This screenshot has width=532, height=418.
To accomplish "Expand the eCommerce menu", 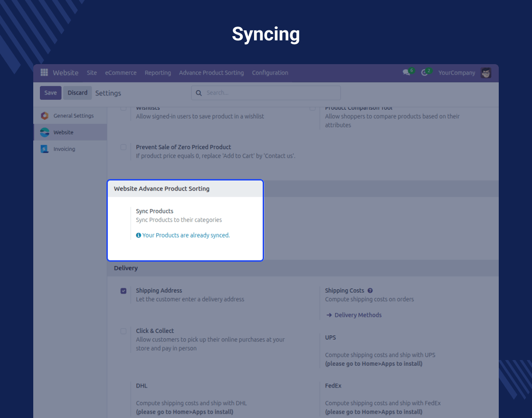I will point(121,73).
